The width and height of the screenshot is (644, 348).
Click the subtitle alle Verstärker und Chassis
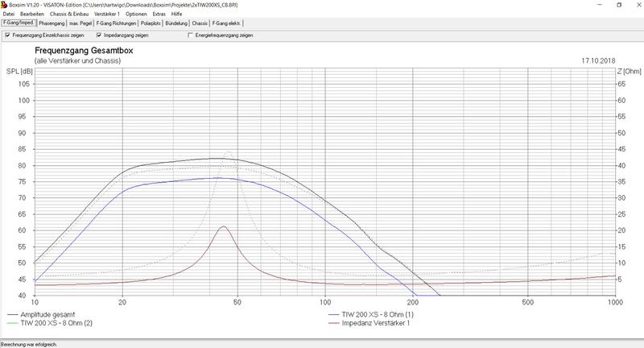77,60
